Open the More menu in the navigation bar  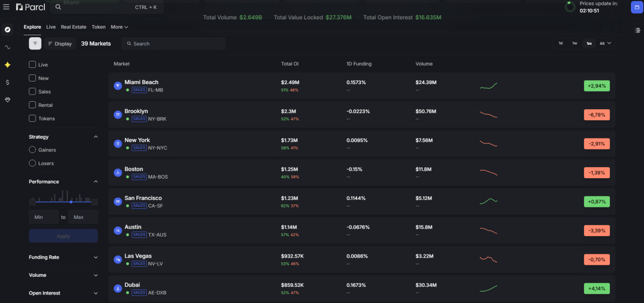119,27
